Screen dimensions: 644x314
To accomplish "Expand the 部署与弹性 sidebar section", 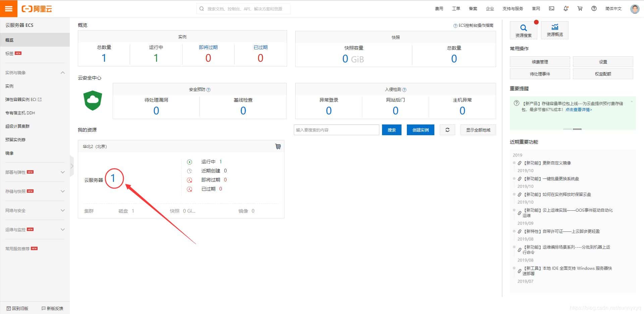I will 62,172.
